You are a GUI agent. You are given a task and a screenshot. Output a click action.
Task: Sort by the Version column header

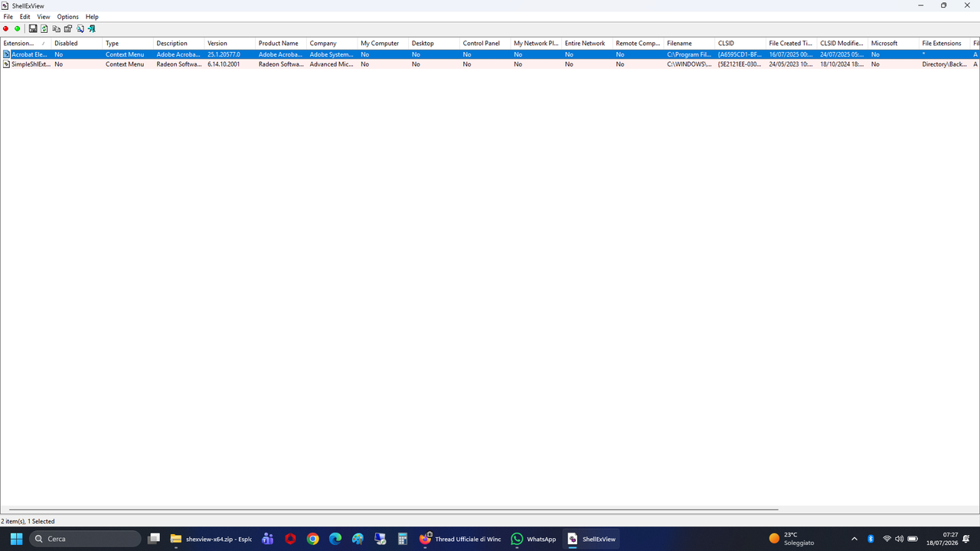230,44
